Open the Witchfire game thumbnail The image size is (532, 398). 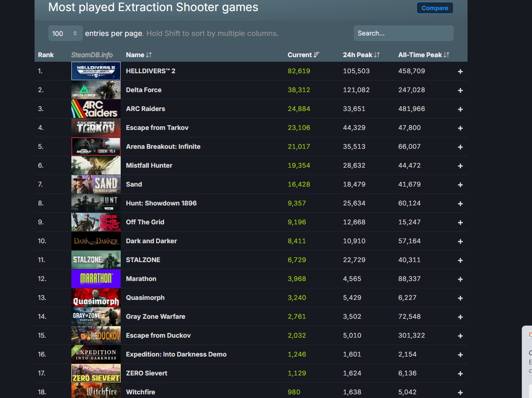click(x=96, y=391)
